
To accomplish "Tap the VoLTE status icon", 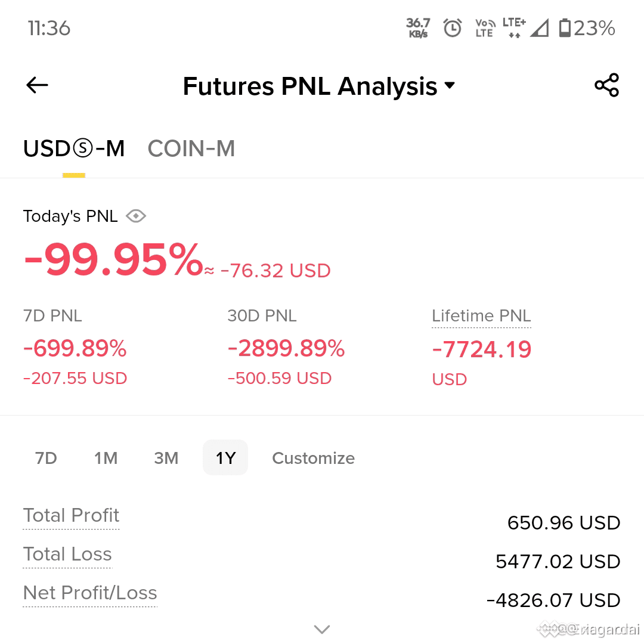I will point(485,28).
